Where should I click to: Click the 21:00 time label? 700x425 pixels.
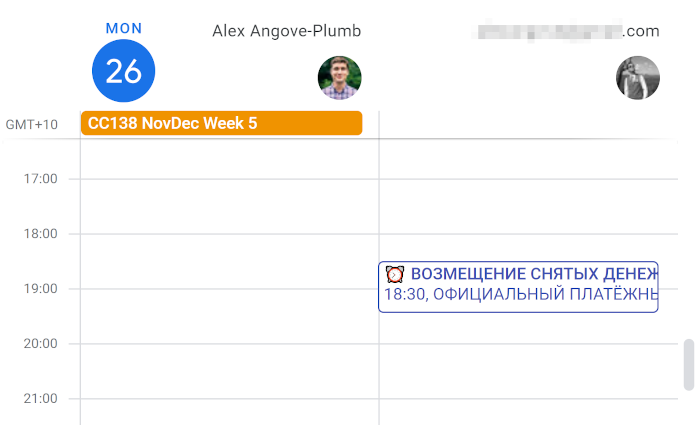coord(42,399)
